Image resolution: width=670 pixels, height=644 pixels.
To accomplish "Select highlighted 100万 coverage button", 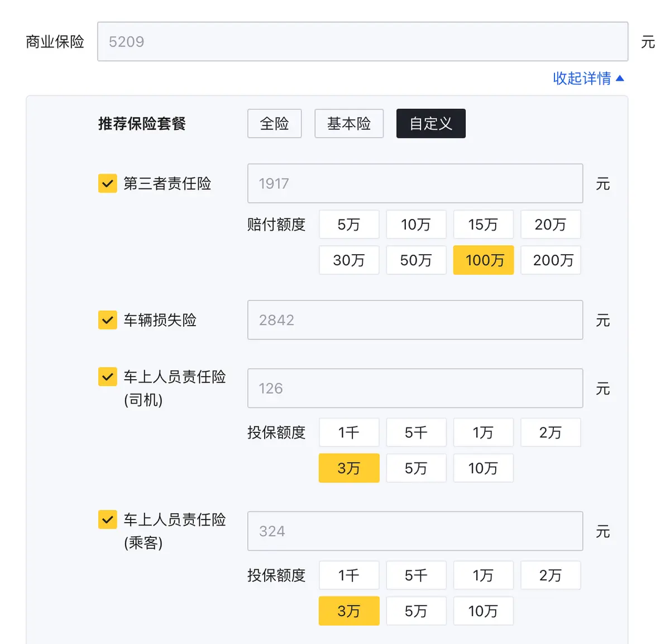I will [484, 260].
